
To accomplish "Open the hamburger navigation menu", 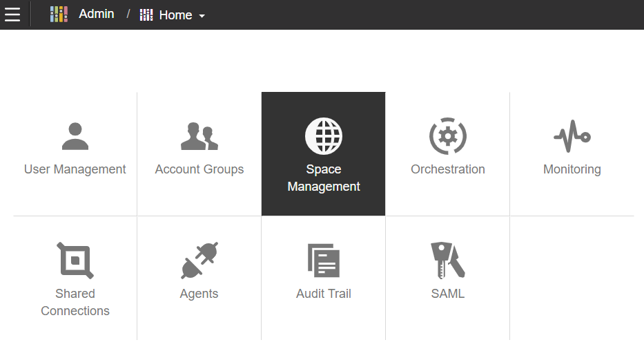I will point(12,15).
